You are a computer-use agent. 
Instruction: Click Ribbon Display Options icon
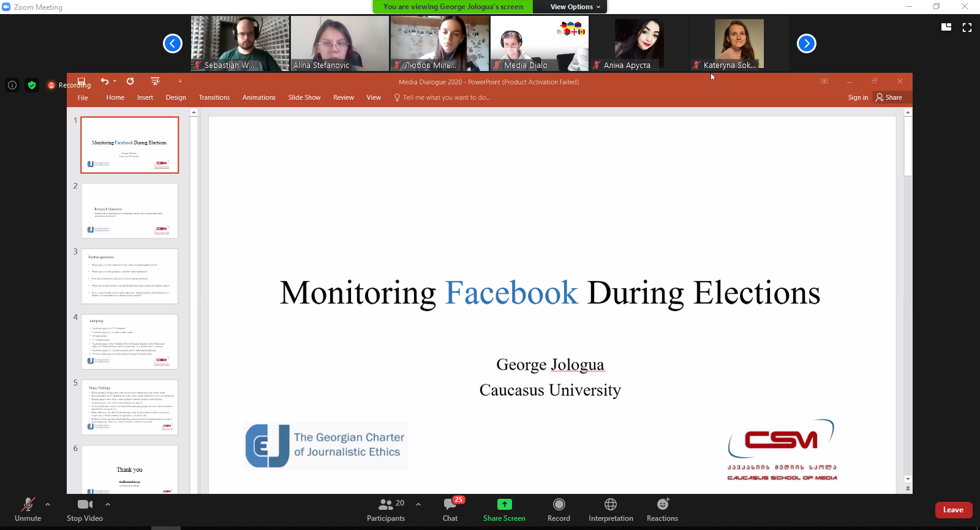coord(824,81)
